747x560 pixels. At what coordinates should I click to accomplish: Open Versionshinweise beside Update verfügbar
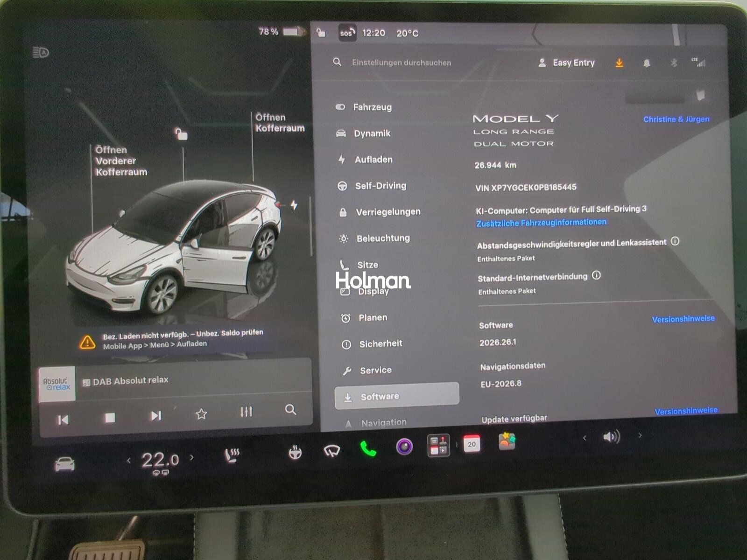(x=686, y=411)
